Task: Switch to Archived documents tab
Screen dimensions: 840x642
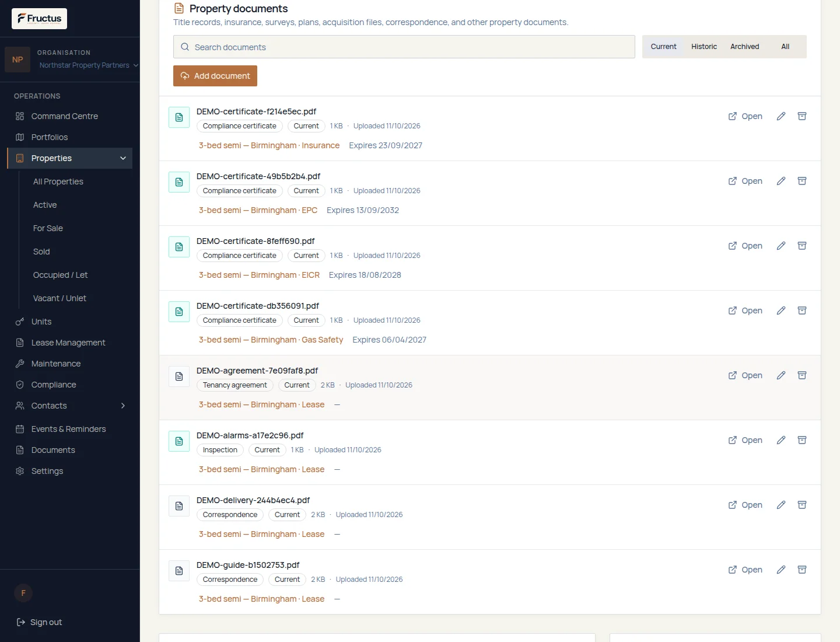Action: [x=745, y=47]
